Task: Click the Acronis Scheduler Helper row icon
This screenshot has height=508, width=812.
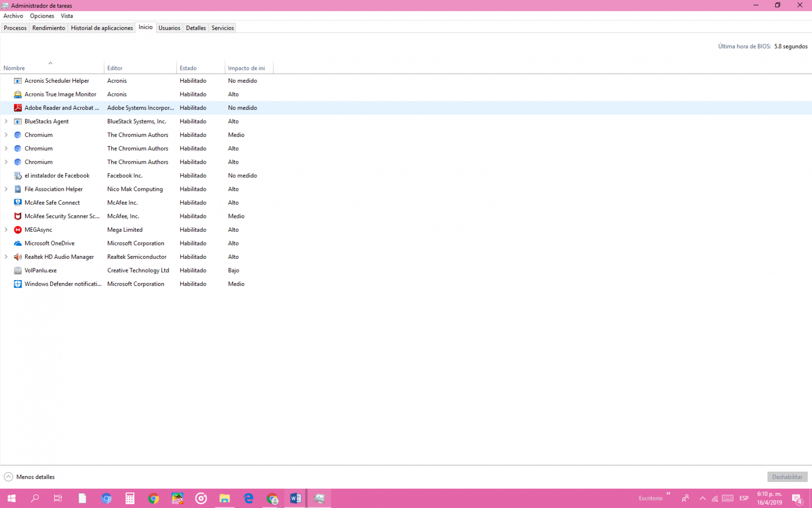Action: pos(18,81)
